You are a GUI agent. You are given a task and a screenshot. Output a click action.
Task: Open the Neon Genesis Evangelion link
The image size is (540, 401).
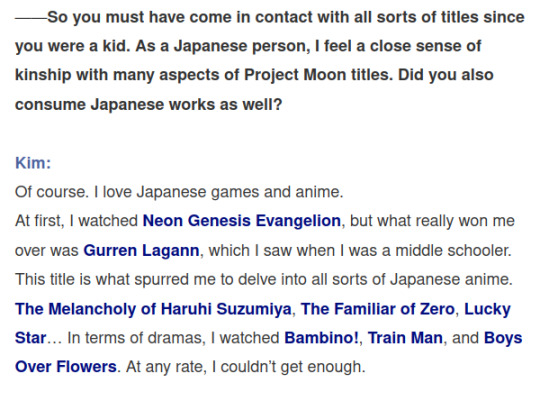click(241, 221)
